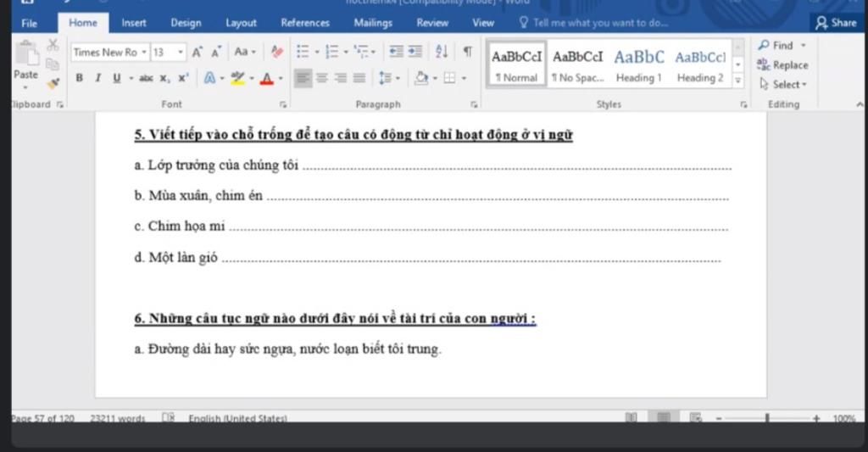Viewport: 868px width, 452px height.
Task: Toggle Underline formatting
Action: pyautogui.click(x=116, y=78)
